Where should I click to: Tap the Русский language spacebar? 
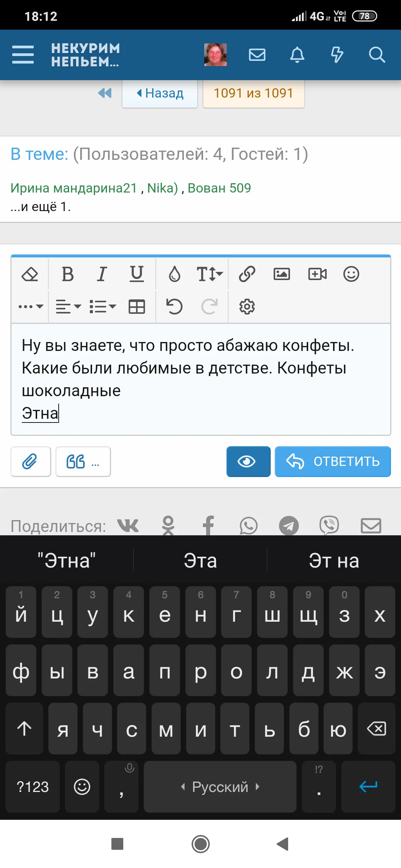click(220, 787)
